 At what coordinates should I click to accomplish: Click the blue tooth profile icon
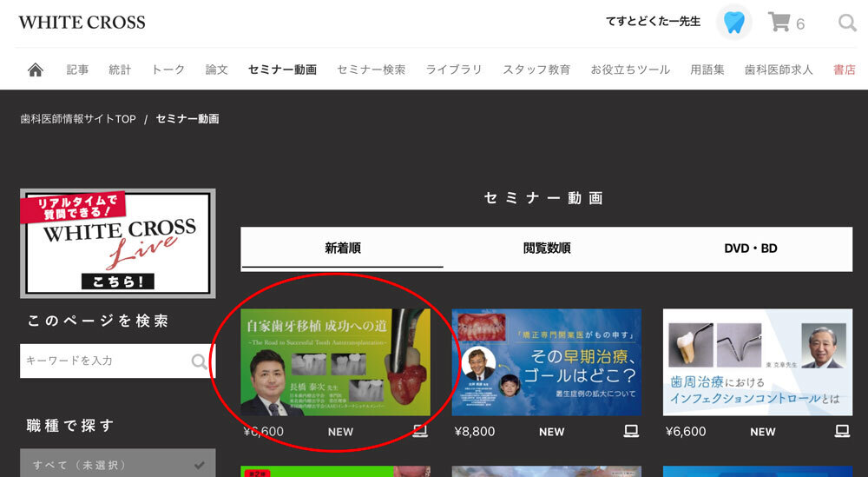(x=734, y=23)
